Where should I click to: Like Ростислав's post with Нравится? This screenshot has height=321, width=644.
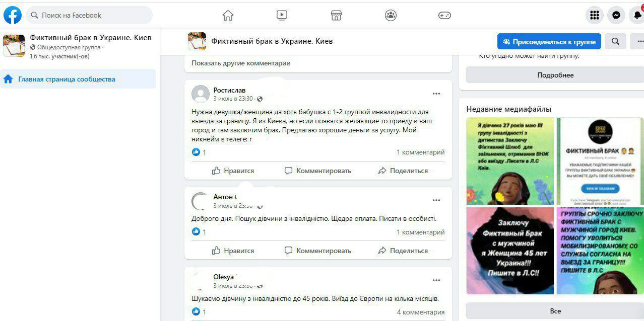[233, 171]
